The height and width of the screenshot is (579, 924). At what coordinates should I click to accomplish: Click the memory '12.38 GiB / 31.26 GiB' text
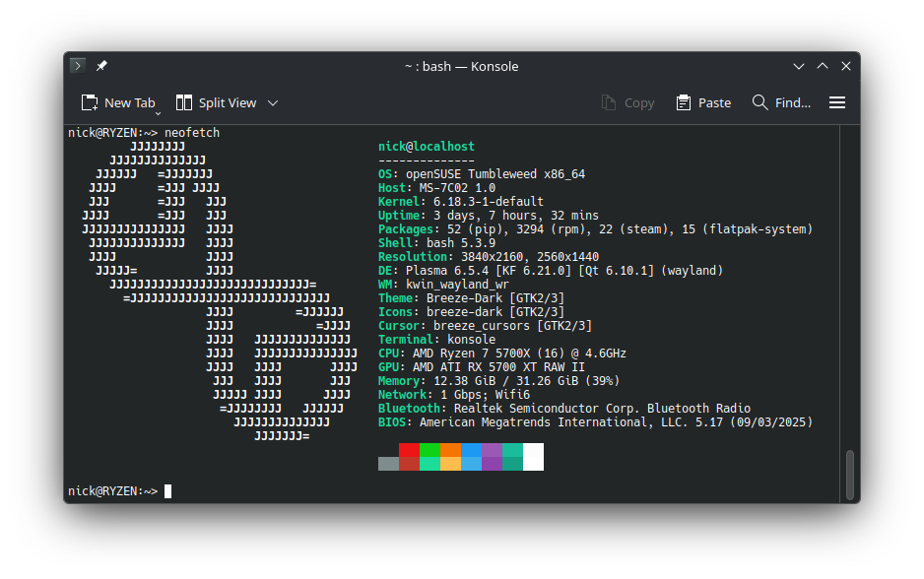[x=505, y=381]
